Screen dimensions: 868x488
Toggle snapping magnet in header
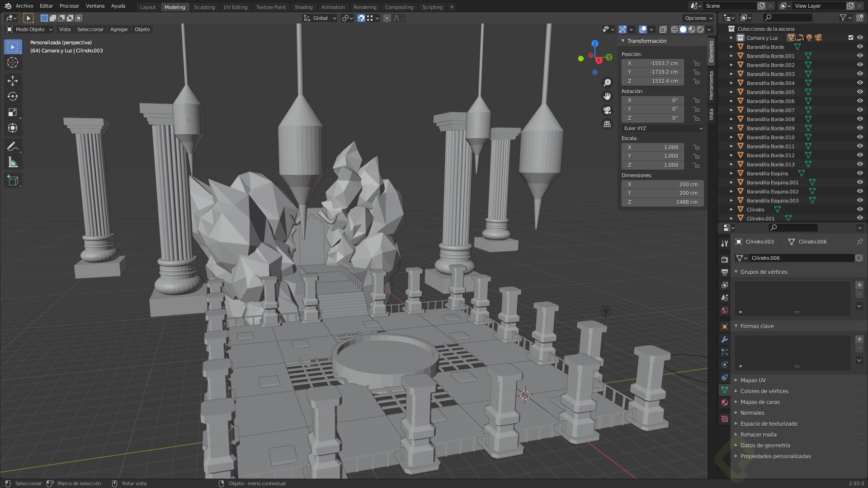click(361, 18)
